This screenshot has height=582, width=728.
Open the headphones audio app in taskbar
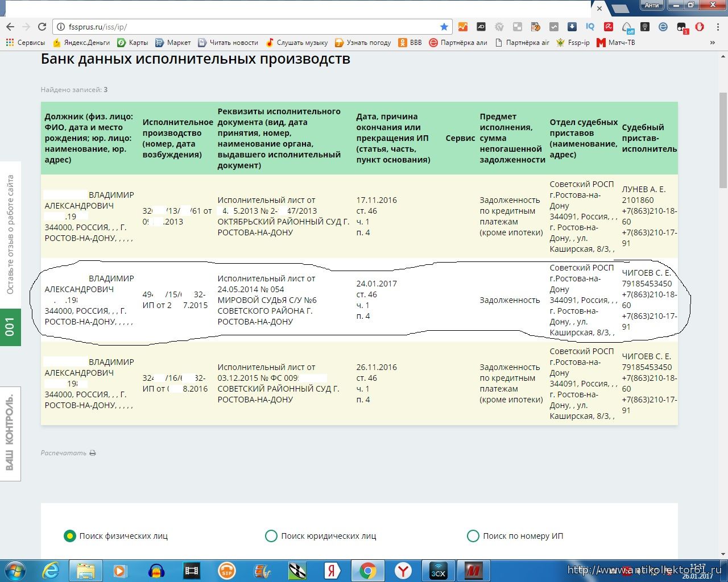pyautogui.click(x=156, y=570)
